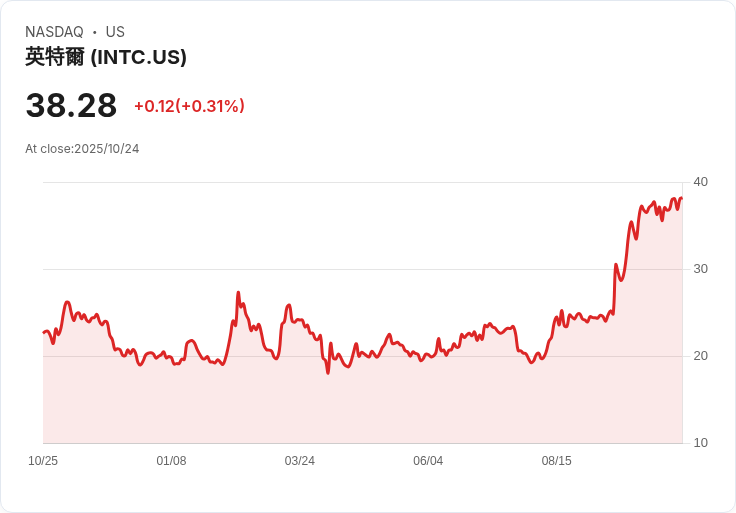Click the dot separator between NASDAQ and US
Image resolution: width=736 pixels, height=513 pixels.
pos(95,32)
